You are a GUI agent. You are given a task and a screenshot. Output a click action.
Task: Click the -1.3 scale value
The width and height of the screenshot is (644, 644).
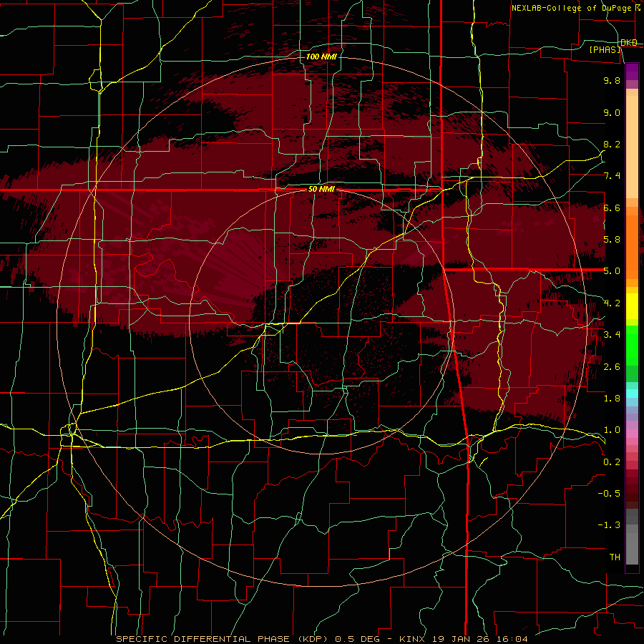pyautogui.click(x=609, y=525)
